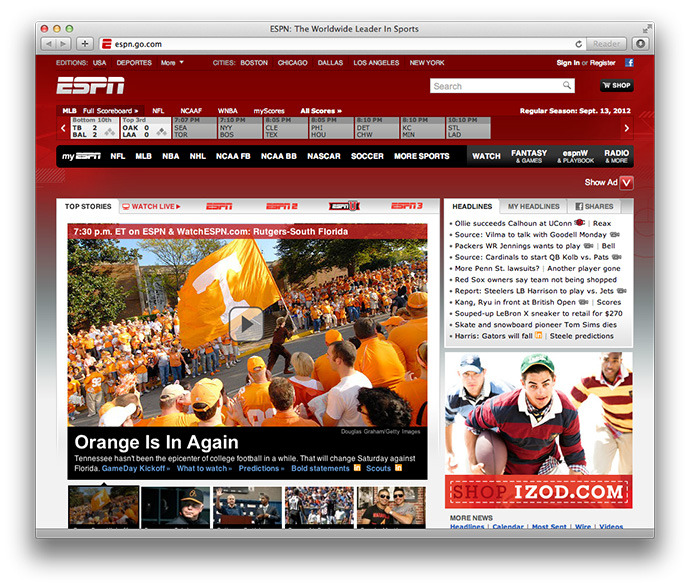Open the OAK vs LAA game score
Image resolution: width=690 pixels, height=588 pixels.
(x=146, y=128)
